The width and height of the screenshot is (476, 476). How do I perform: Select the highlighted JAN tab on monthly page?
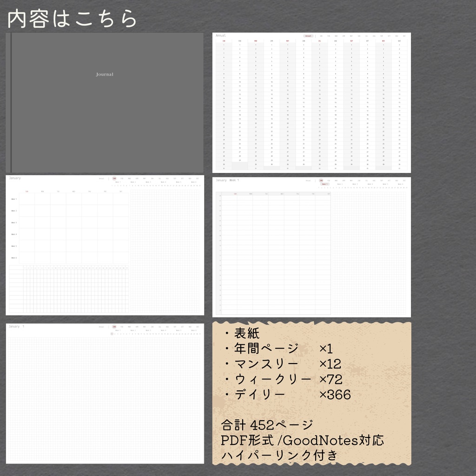(114, 178)
